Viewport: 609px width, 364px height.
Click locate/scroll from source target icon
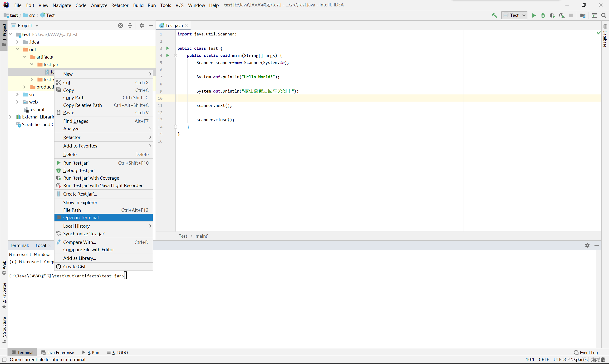point(120,25)
